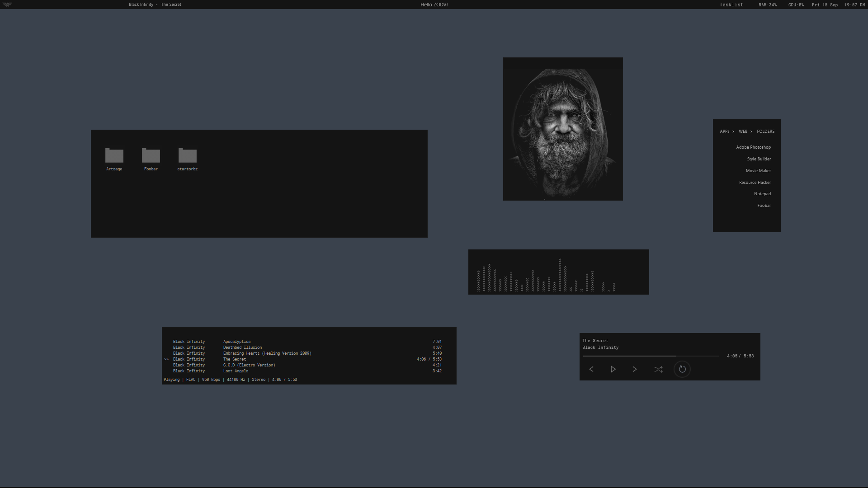Launch Adobe Photoshop from launcher

(754, 147)
